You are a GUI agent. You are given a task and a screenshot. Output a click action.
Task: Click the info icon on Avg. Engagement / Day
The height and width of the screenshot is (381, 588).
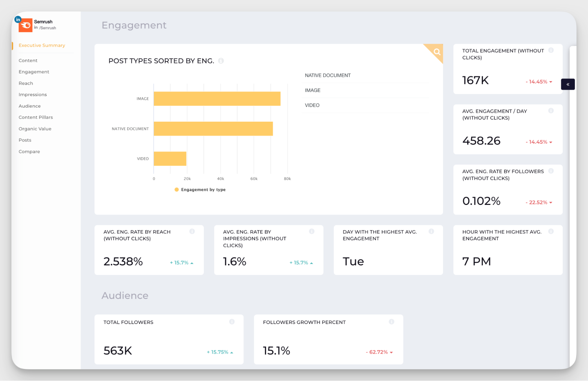coord(551,111)
